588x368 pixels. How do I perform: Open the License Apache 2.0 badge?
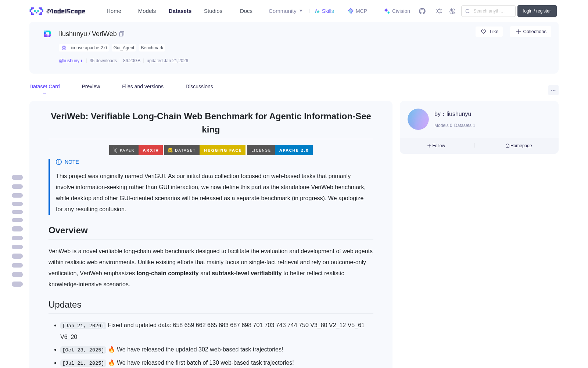(280, 150)
